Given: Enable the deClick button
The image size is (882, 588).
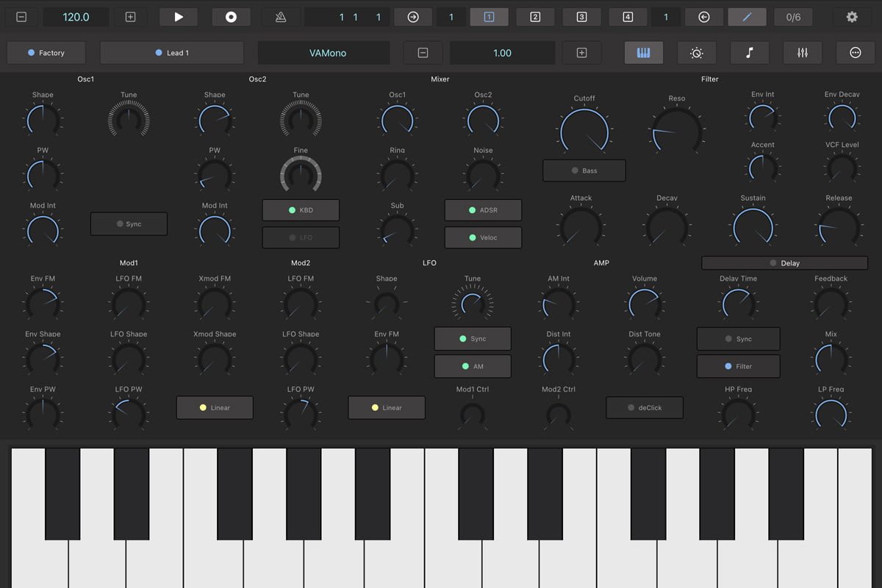Looking at the screenshot, I should pos(645,408).
